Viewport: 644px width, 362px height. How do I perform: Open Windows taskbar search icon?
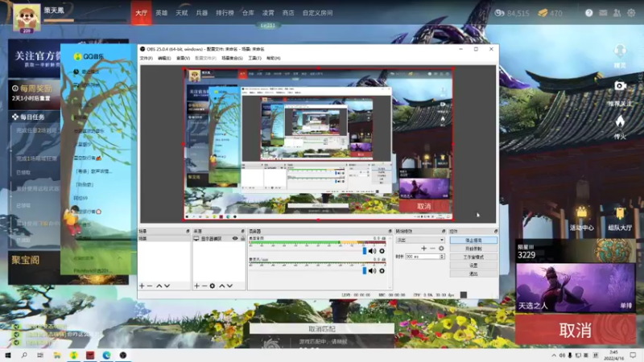click(24, 355)
